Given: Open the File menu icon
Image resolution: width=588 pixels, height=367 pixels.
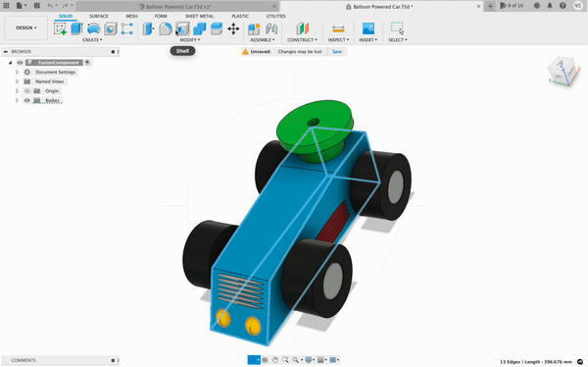Looking at the screenshot, I should (x=21, y=6).
